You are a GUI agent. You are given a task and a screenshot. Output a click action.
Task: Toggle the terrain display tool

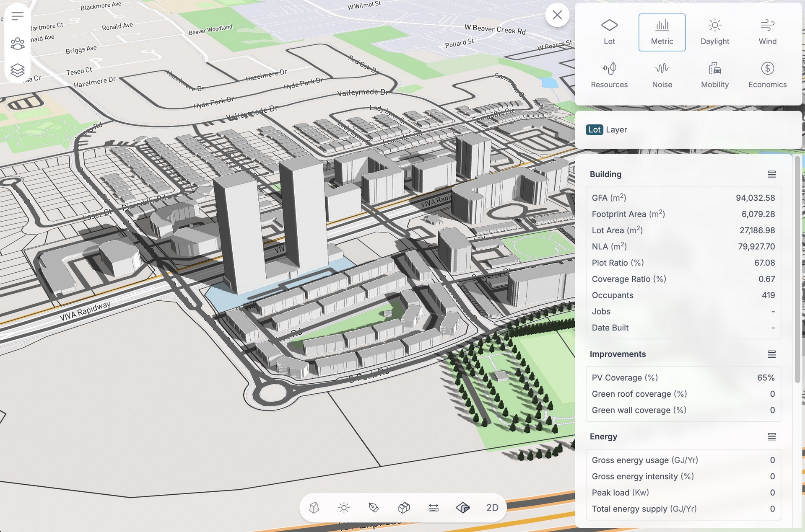coord(463,507)
